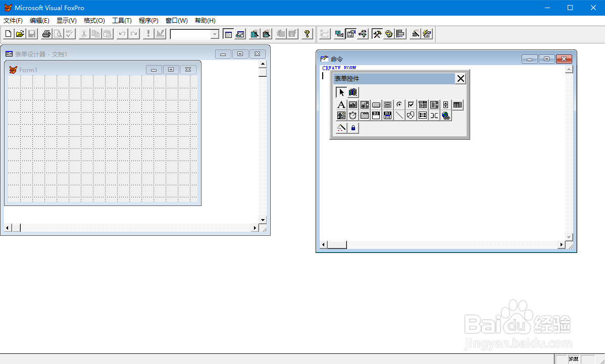The height and width of the screenshot is (364, 605).
Task: Open Print Preview from the toolbar
Action: click(x=58, y=34)
